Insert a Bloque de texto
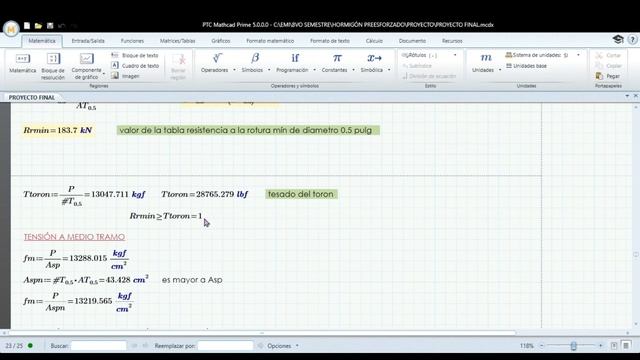640x360 pixels. tap(135, 55)
